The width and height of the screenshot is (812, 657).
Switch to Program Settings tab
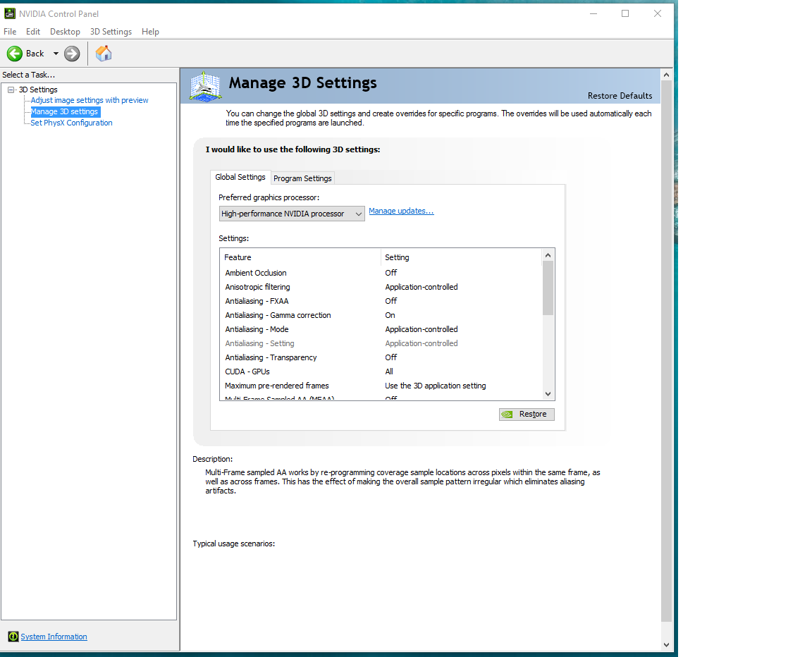[302, 178]
